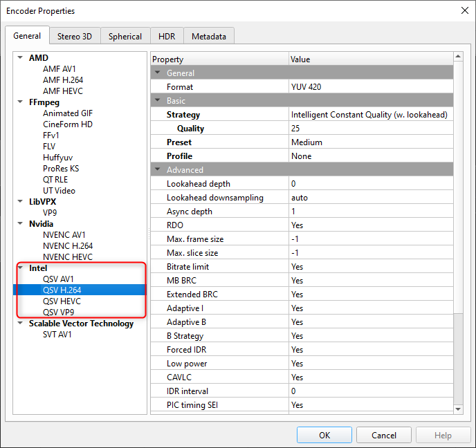The image size is (476, 448).
Task: Click the Strategy value field
Action: (370, 115)
